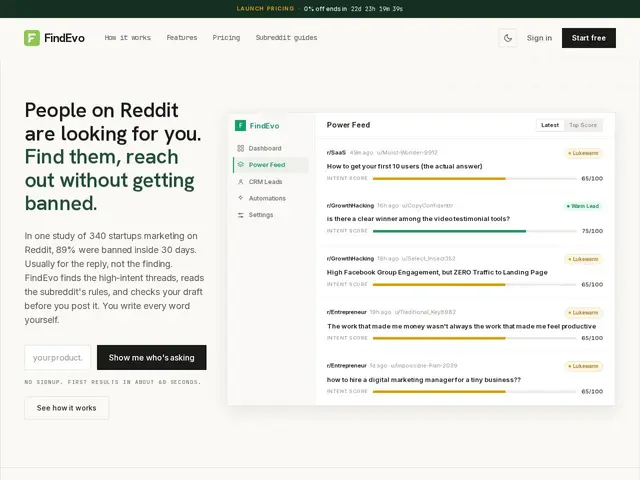Viewport: 640px width, 480px height.
Task: Click the FindEvo wordmark in the header
Action: (x=64, y=38)
